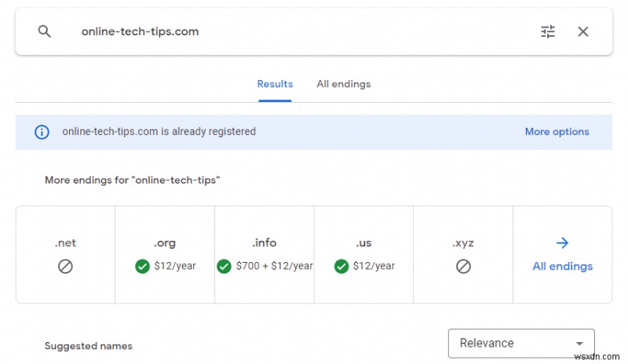The image size is (628, 364).
Task: Select the .org ending label
Action: (x=165, y=242)
